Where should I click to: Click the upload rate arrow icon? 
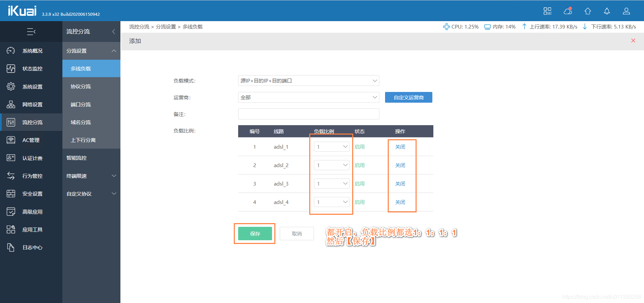tap(524, 27)
